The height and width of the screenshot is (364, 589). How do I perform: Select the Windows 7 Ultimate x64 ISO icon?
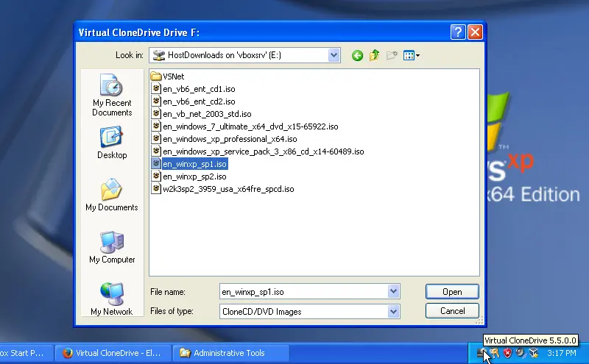point(156,126)
